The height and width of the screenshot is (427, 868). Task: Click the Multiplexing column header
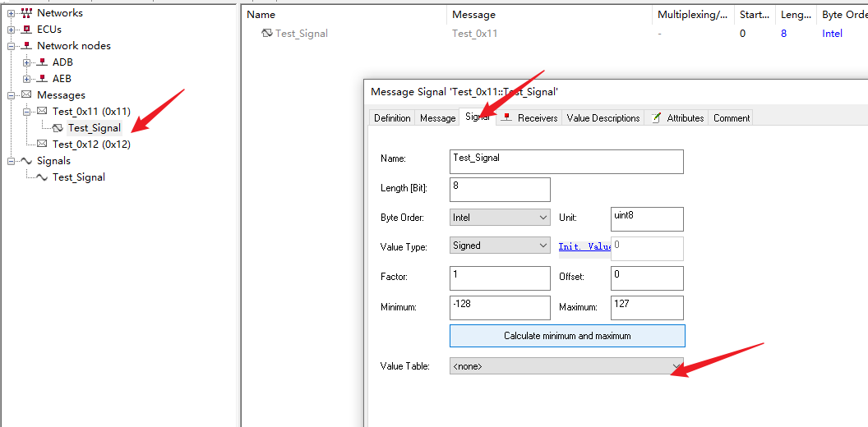click(x=693, y=15)
